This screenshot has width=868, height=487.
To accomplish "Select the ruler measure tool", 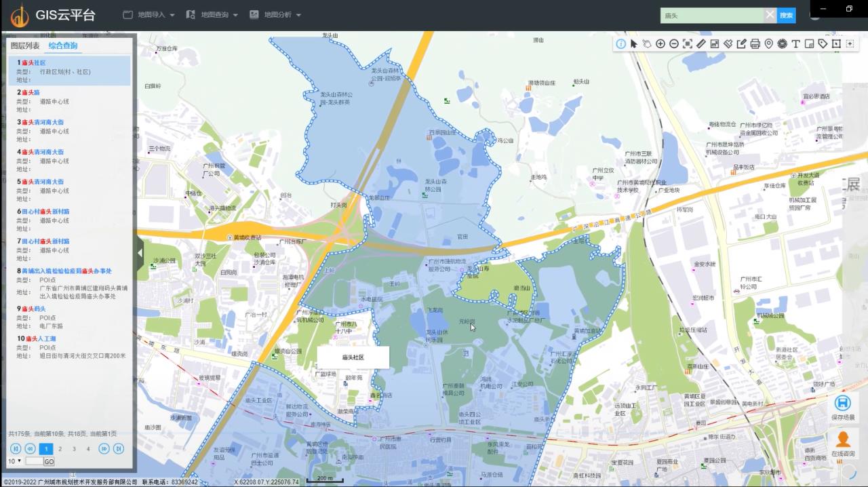I will [701, 43].
